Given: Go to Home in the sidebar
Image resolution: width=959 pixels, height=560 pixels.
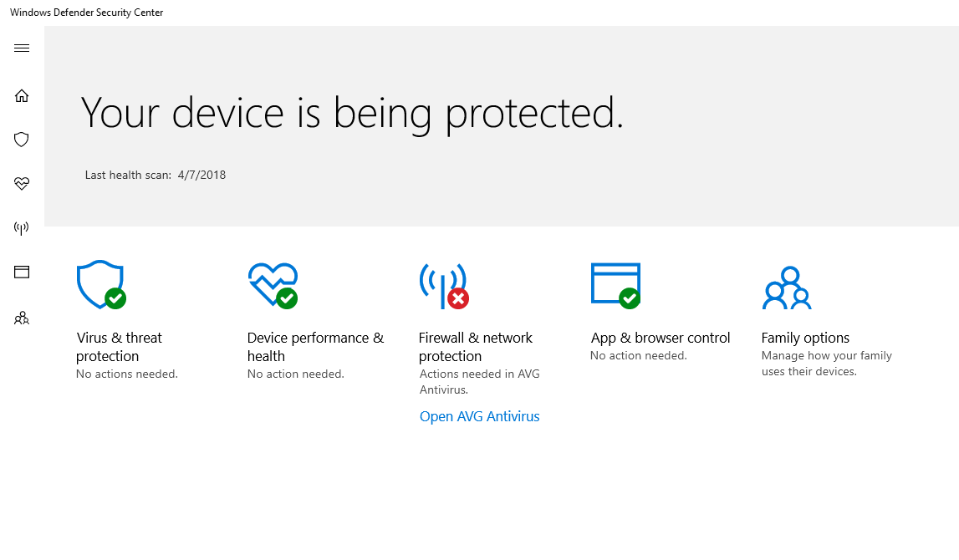Looking at the screenshot, I should pos(22,96).
